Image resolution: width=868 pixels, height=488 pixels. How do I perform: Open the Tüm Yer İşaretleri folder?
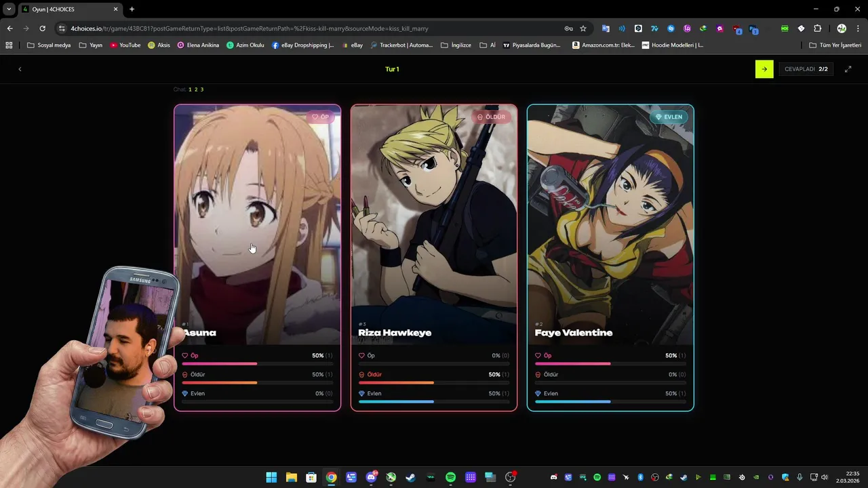click(835, 45)
